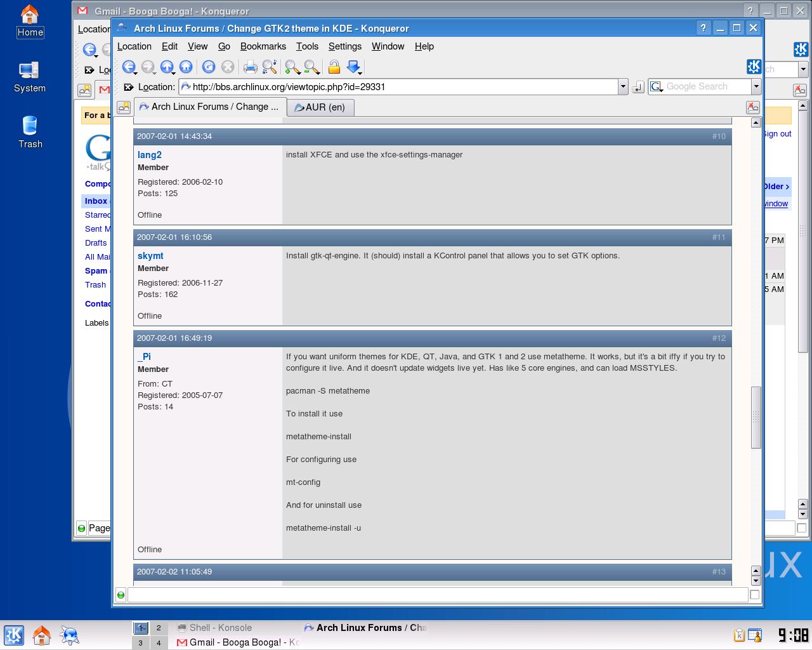This screenshot has height=650, width=812.
Task: Open Gmail Trash folder in background window
Action: click(95, 284)
